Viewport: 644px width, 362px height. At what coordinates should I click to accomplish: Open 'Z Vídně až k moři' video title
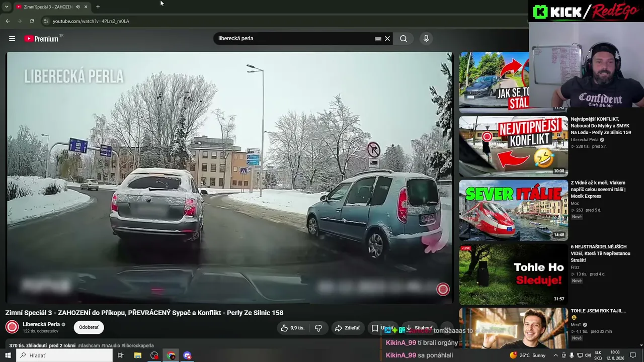598,190
